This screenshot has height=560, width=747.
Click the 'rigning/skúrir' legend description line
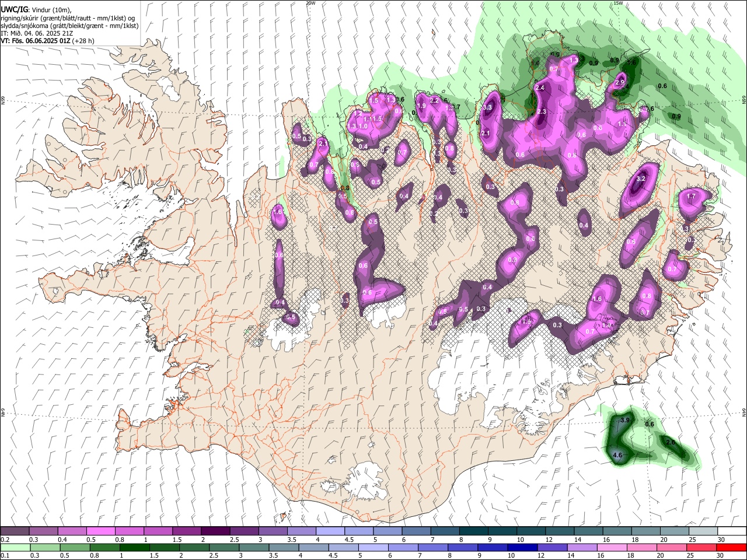(x=69, y=18)
